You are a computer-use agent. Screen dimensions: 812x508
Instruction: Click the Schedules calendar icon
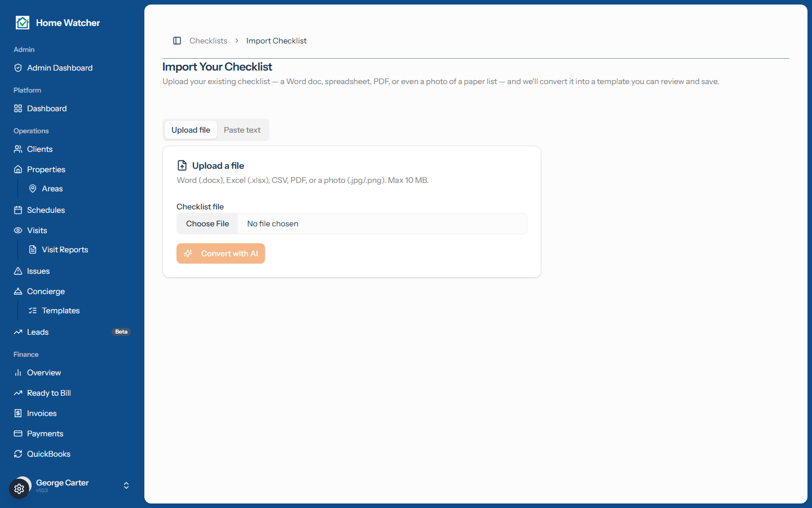pos(18,210)
